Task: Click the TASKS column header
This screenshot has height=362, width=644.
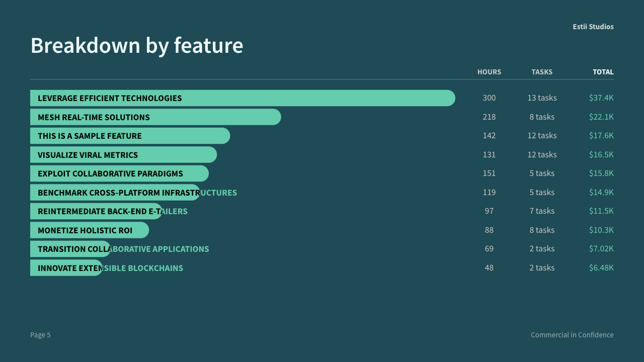Action: click(542, 72)
